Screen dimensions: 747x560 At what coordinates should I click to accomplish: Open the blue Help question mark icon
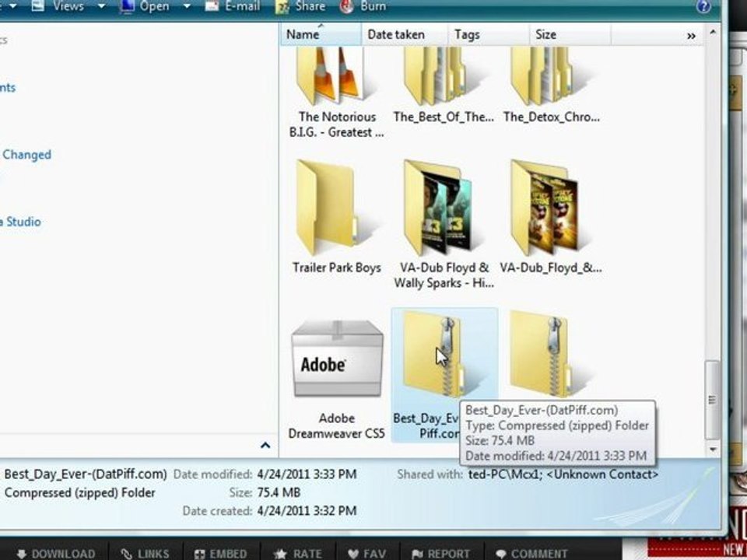(703, 7)
